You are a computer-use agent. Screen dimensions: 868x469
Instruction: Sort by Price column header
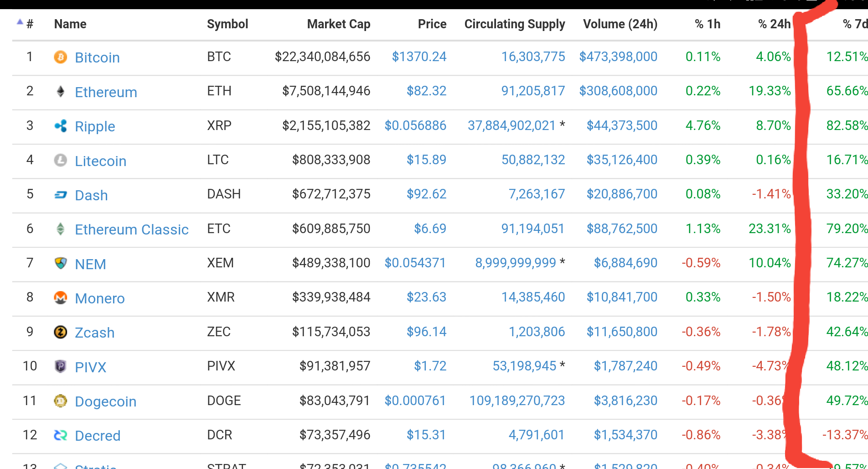(x=432, y=24)
